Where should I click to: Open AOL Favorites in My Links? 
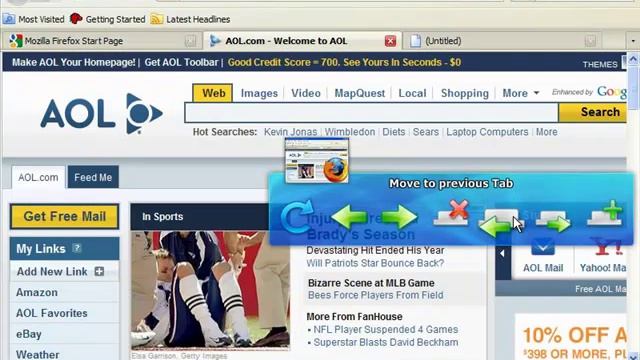[51, 313]
